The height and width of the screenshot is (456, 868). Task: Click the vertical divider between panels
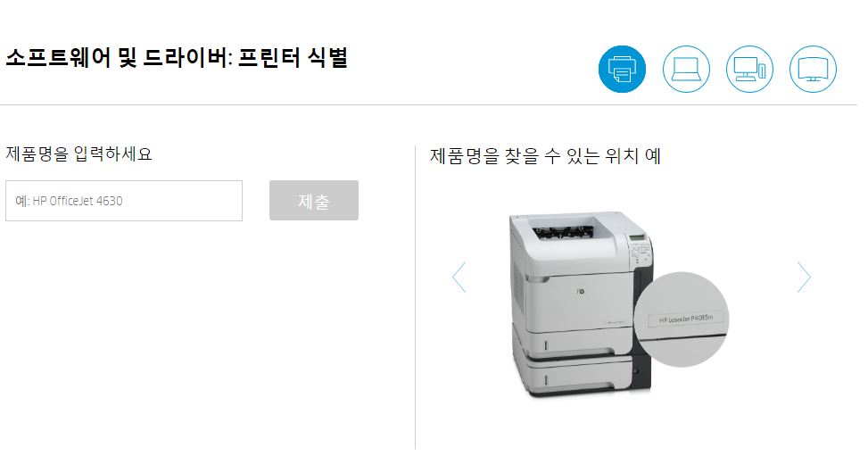[x=415, y=297]
